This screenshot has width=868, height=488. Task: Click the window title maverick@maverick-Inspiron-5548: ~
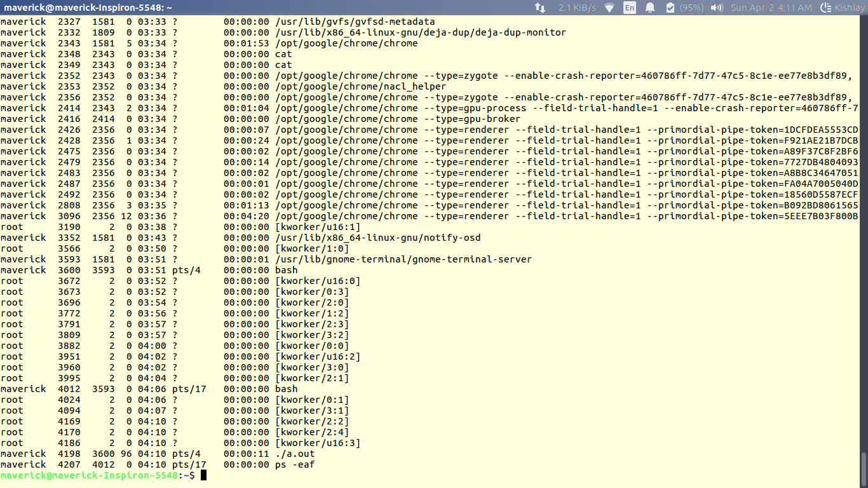[x=88, y=8]
